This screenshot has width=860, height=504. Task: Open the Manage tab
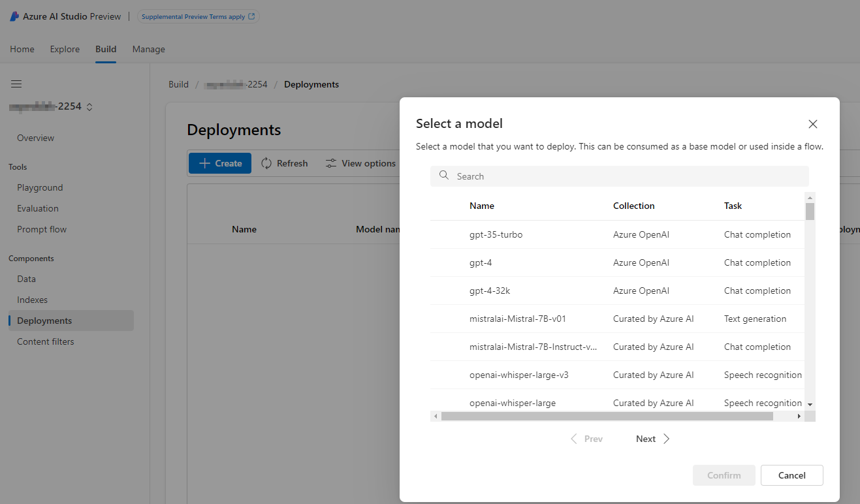148,49
